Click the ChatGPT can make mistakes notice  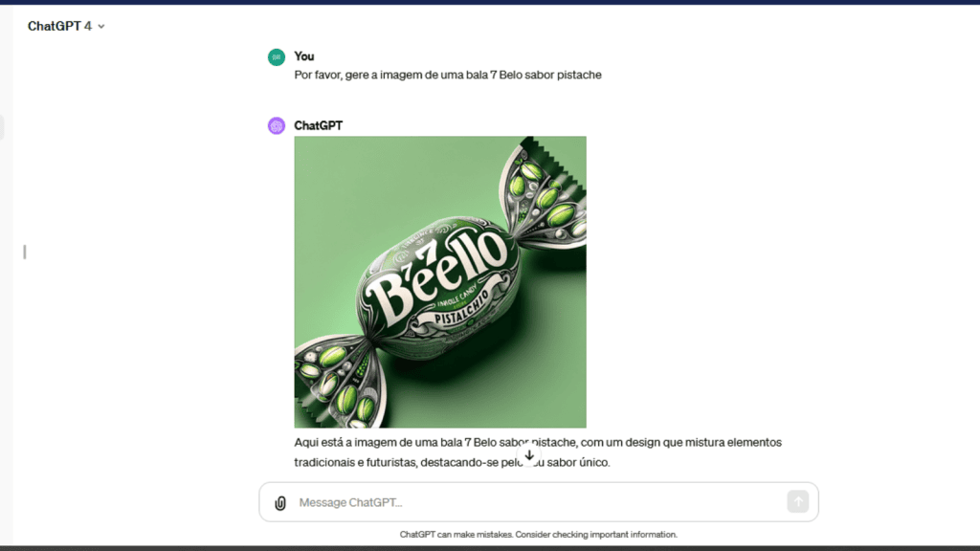click(538, 535)
